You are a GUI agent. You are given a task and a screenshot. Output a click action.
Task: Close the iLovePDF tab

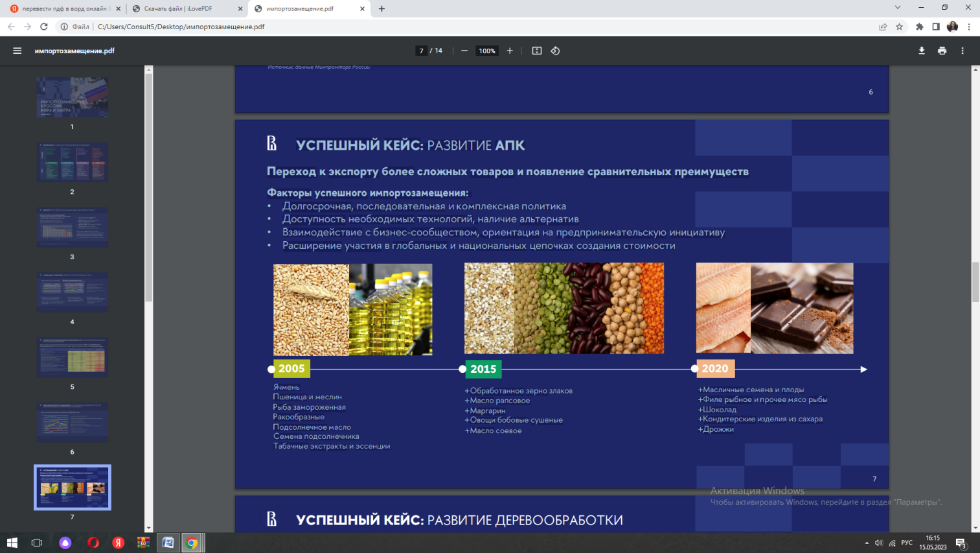240,8
